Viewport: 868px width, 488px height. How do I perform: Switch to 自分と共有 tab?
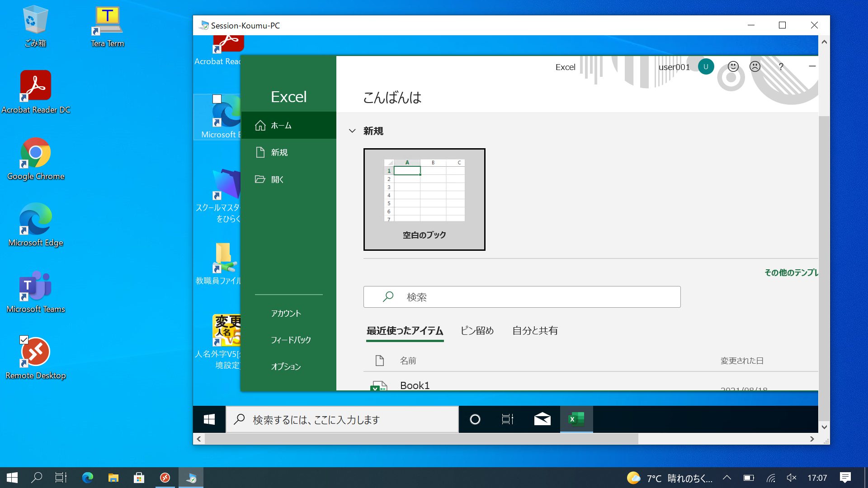(535, 331)
